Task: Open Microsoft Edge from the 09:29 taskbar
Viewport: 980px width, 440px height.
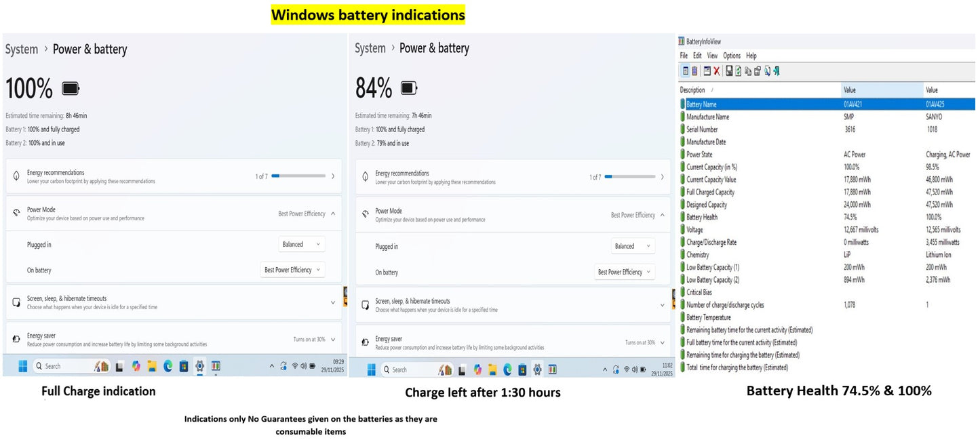Action: click(168, 366)
